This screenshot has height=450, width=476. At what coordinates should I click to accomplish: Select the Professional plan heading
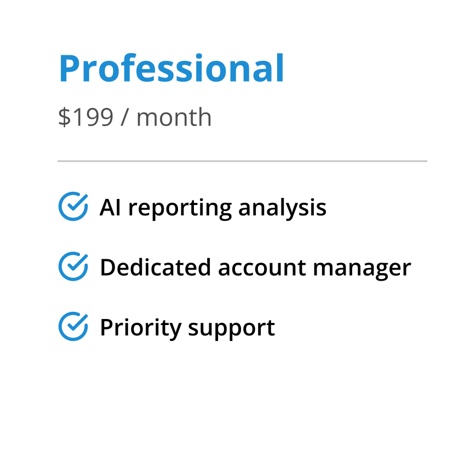click(x=171, y=69)
